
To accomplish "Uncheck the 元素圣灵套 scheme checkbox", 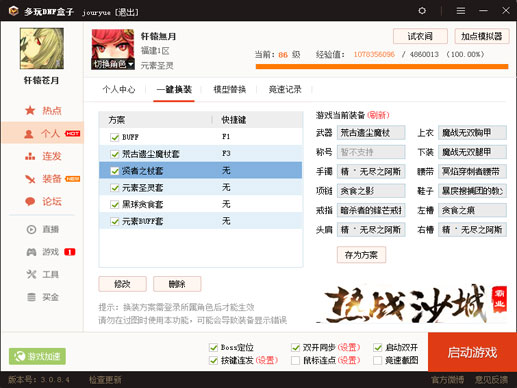I will click(115, 188).
